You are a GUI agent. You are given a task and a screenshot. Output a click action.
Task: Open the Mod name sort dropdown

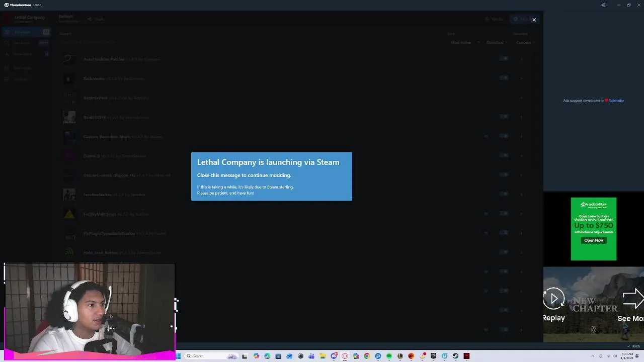(465, 42)
